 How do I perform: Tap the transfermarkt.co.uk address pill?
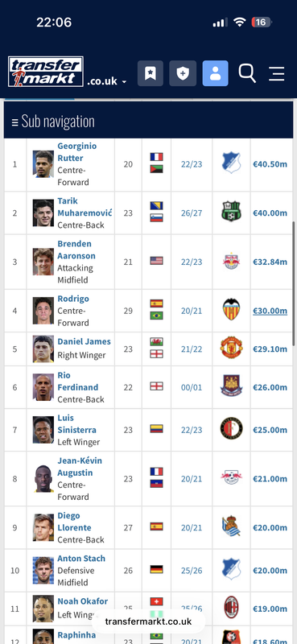(148, 621)
